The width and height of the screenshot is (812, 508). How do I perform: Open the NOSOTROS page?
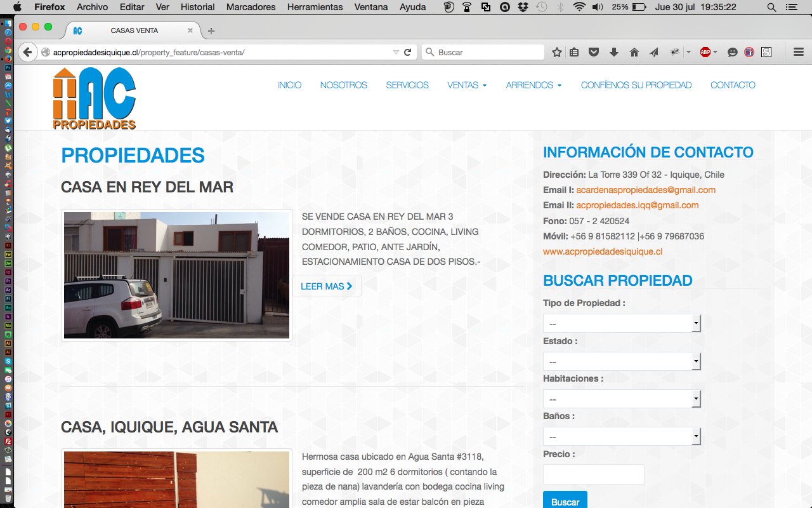click(x=344, y=85)
